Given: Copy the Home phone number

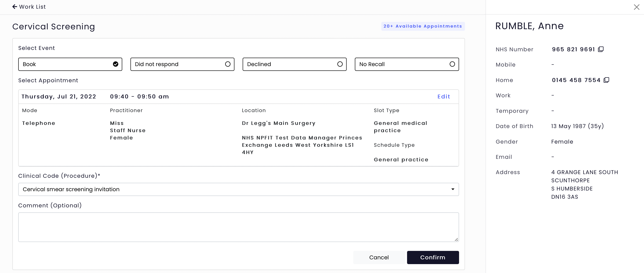Looking at the screenshot, I should (607, 80).
